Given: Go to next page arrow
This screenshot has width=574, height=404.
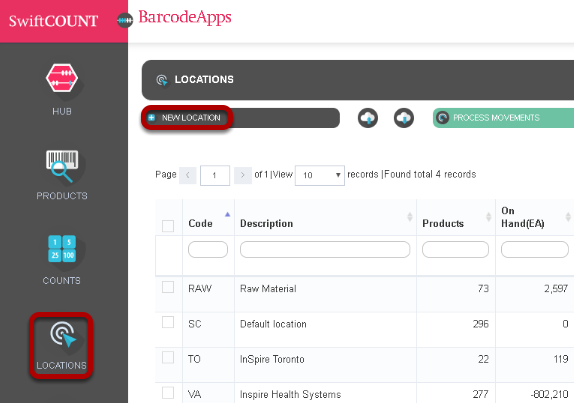Looking at the screenshot, I should pos(243,175).
